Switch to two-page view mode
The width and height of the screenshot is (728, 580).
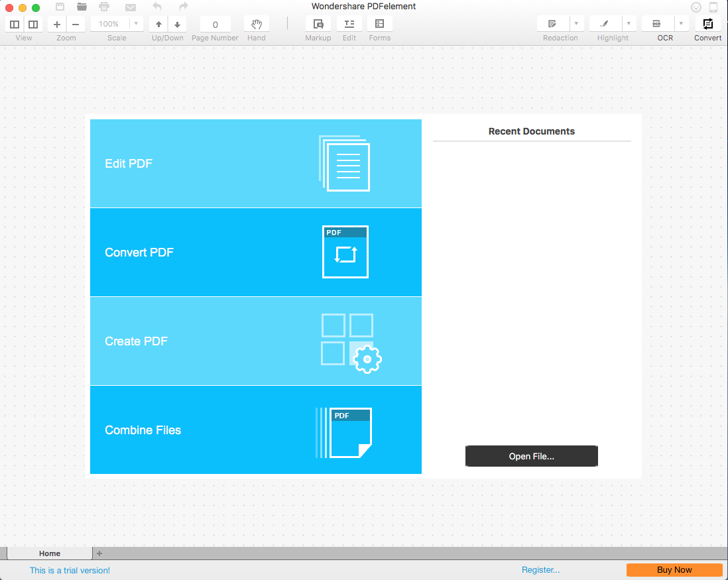pyautogui.click(x=32, y=24)
